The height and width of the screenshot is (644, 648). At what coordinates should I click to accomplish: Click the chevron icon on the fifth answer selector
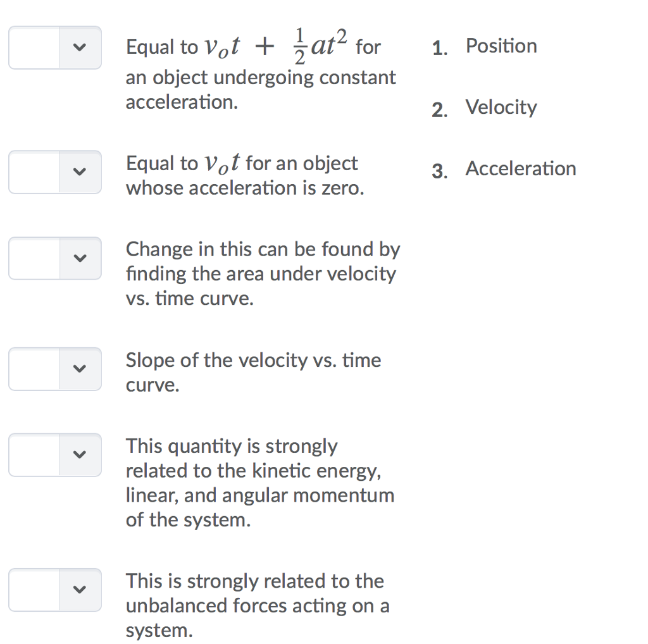[x=80, y=455]
